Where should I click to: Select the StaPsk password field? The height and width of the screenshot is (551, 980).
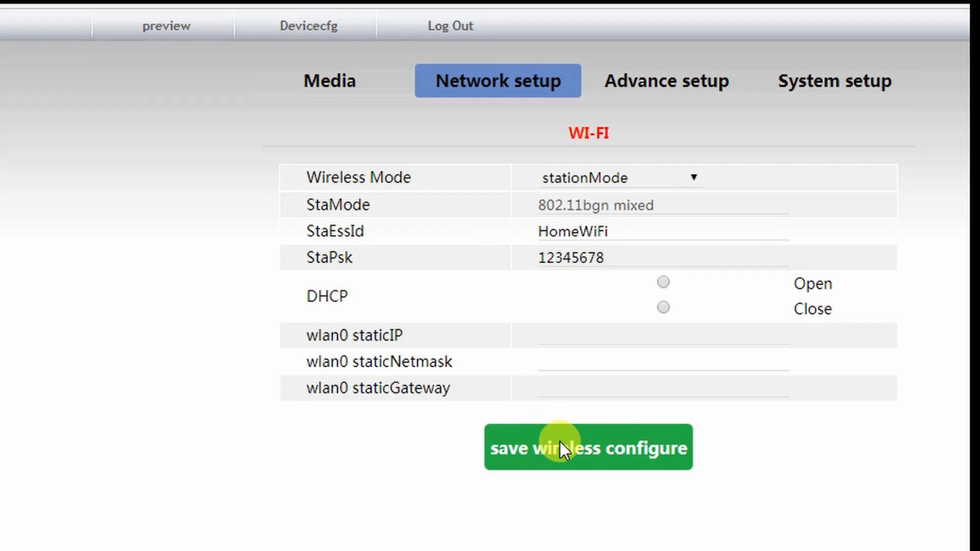(x=661, y=257)
